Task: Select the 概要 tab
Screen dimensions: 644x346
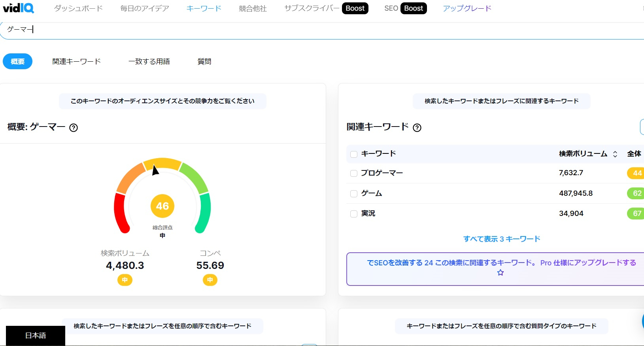Action: click(18, 61)
